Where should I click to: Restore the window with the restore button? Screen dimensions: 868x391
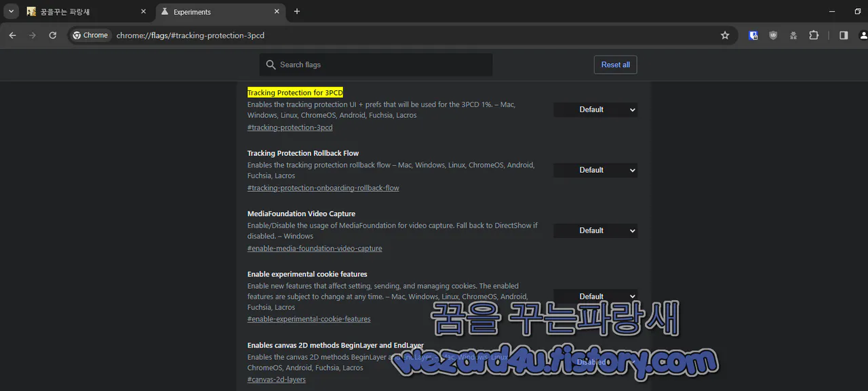(858, 12)
